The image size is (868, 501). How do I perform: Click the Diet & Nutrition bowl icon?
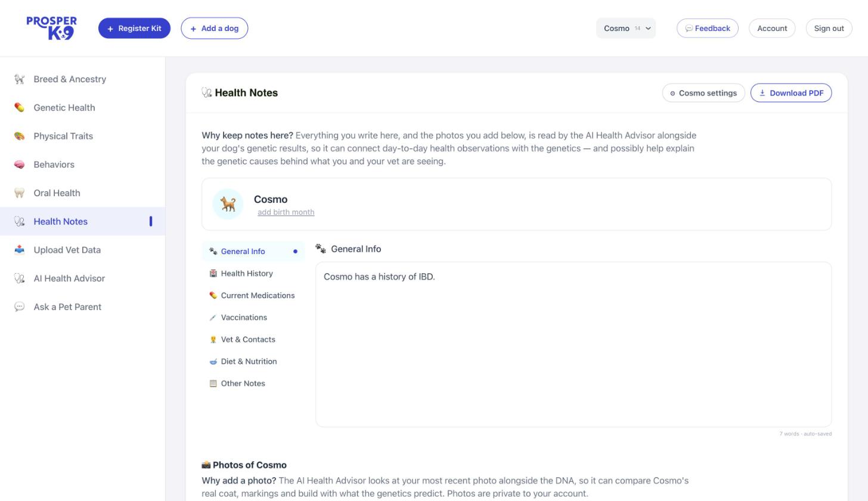[213, 362]
